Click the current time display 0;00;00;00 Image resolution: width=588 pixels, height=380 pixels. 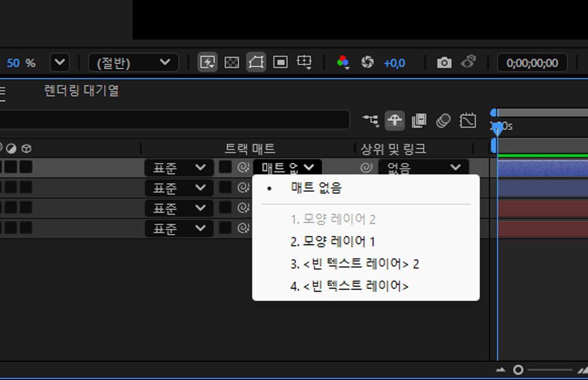[x=532, y=62]
